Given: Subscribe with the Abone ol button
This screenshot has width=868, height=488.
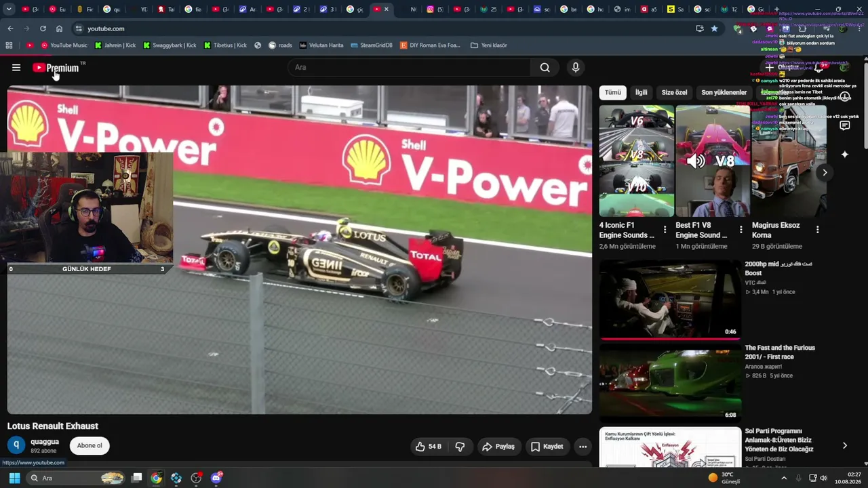Looking at the screenshot, I should click(90, 445).
